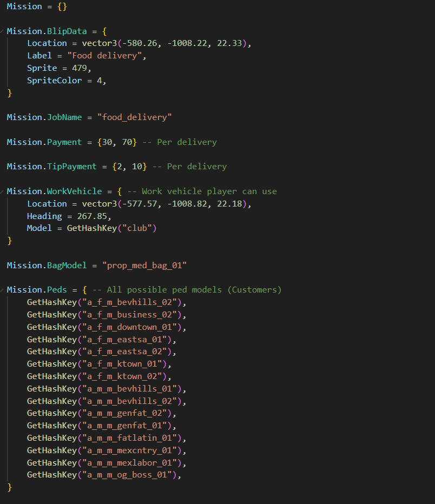Place cursor on Sprite value 479
Screen dimensions: 435x504
click(82, 68)
